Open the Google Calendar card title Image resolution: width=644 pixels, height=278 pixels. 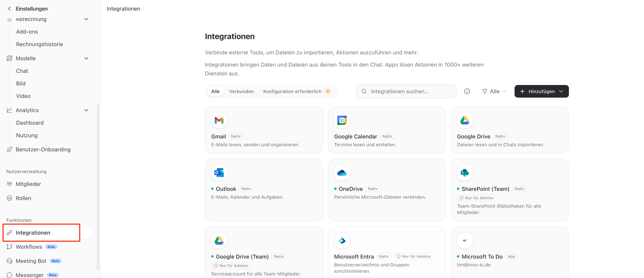pyautogui.click(x=356, y=136)
